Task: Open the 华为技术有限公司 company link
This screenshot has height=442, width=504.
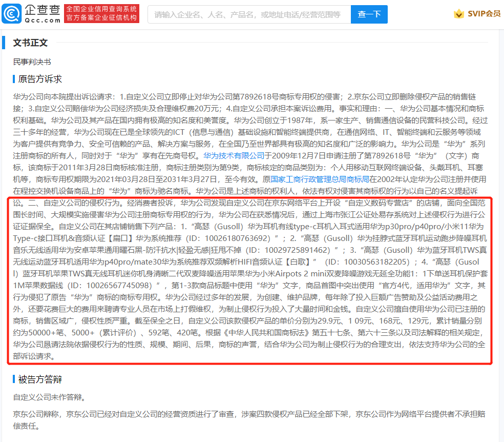Action: coord(234,156)
